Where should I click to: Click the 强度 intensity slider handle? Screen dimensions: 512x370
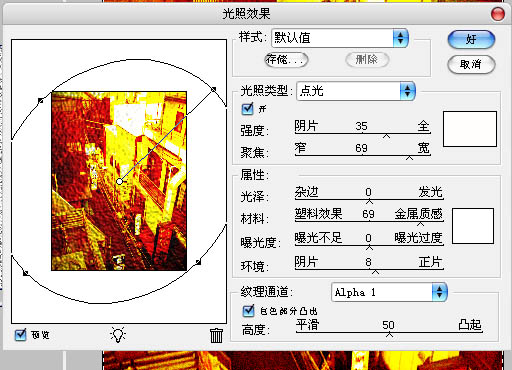click(386, 136)
